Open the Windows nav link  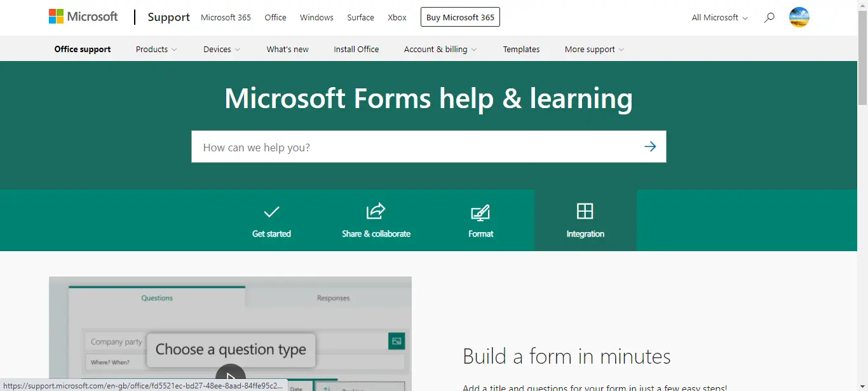(x=316, y=18)
